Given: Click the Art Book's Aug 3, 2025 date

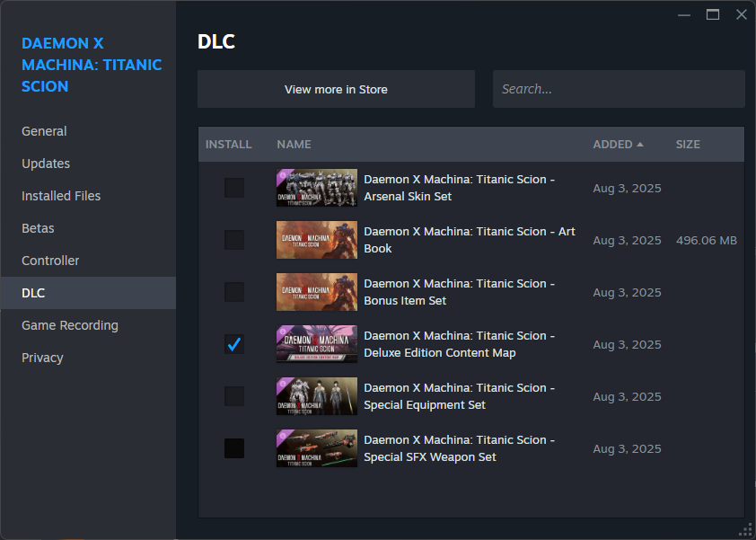Looking at the screenshot, I should pos(627,240).
